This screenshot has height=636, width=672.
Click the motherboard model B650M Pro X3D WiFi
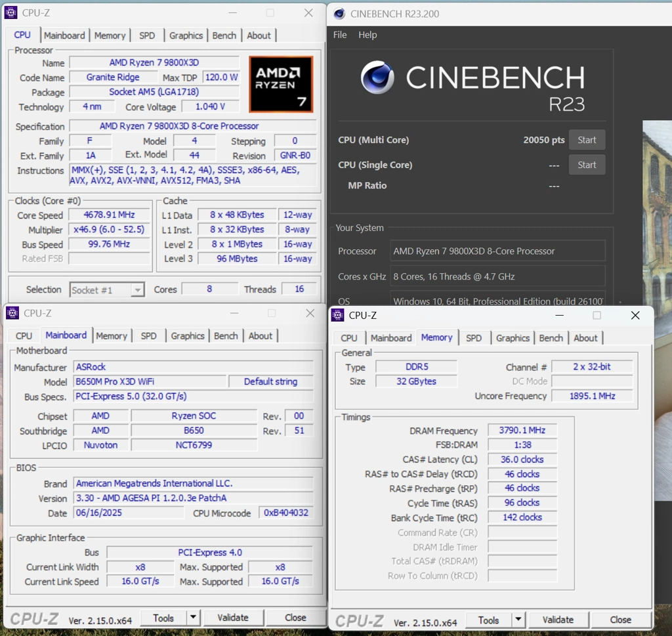(150, 382)
